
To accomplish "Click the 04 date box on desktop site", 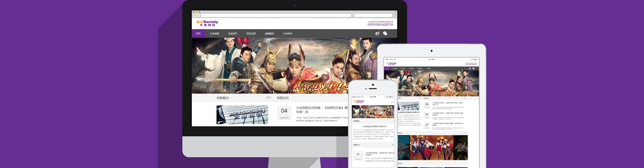I will point(284,113).
